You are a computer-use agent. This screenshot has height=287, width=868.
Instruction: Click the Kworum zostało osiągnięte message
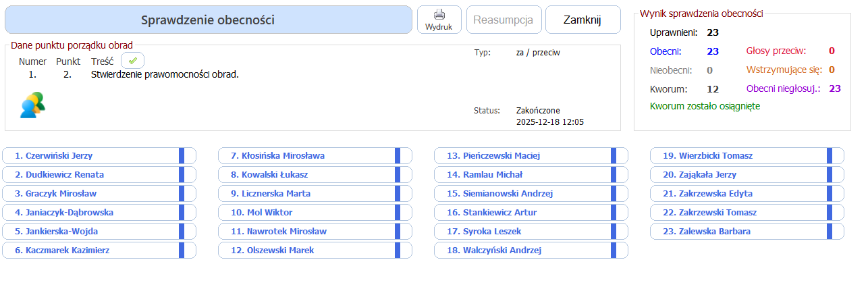point(705,106)
